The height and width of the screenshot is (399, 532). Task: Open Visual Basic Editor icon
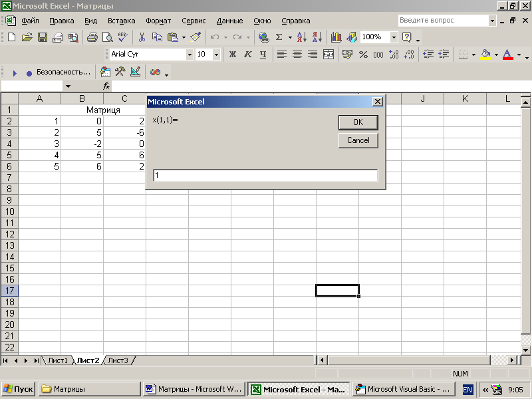tap(105, 72)
